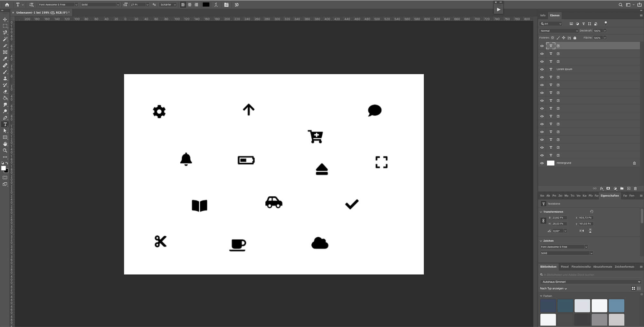This screenshot has width=644, height=327.
Task: Click the new layer icon in Layers panel
Action: (x=629, y=188)
